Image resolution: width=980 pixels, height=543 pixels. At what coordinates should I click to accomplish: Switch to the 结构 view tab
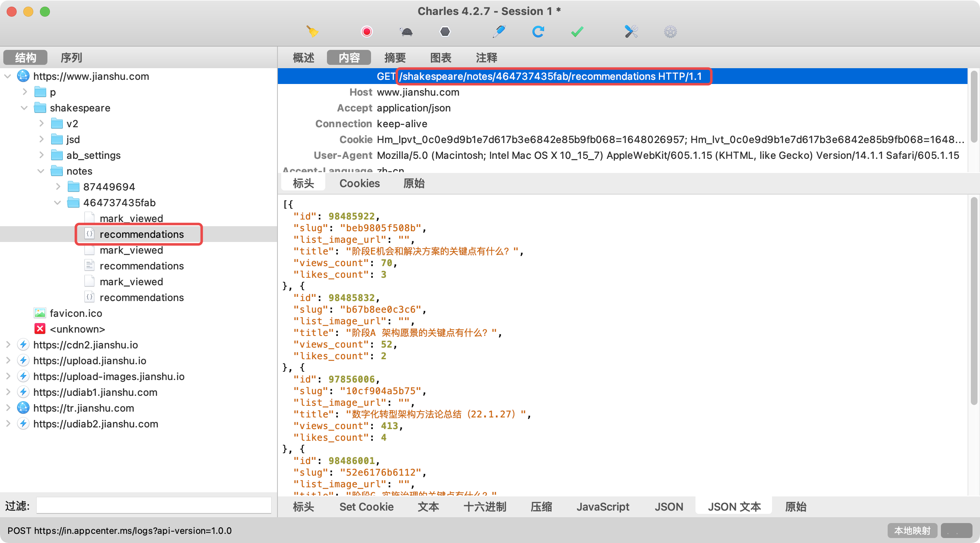25,57
